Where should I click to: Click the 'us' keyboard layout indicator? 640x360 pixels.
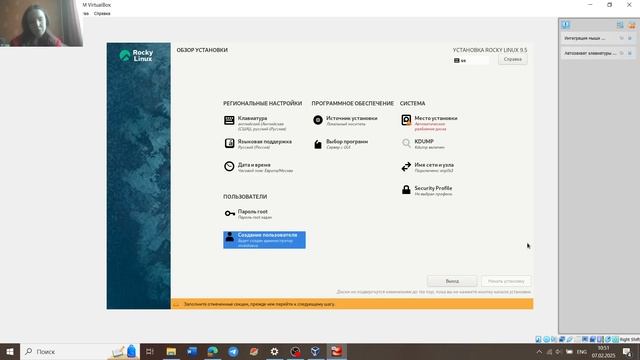(x=471, y=60)
